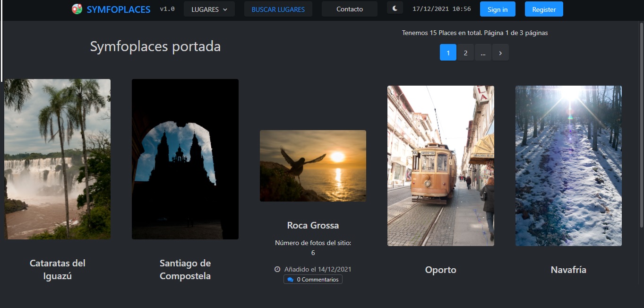Click the ellipsis pagination control
This screenshot has height=308, width=644.
483,52
